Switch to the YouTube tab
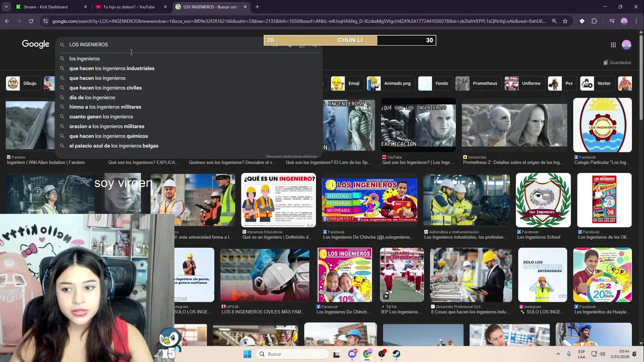Viewport: 644px width, 362px height. [x=130, y=7]
